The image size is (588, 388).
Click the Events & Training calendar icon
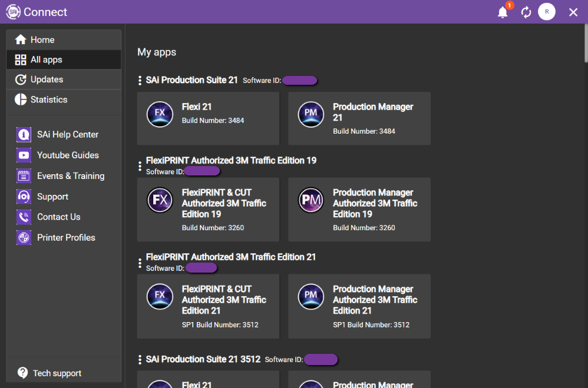click(24, 176)
